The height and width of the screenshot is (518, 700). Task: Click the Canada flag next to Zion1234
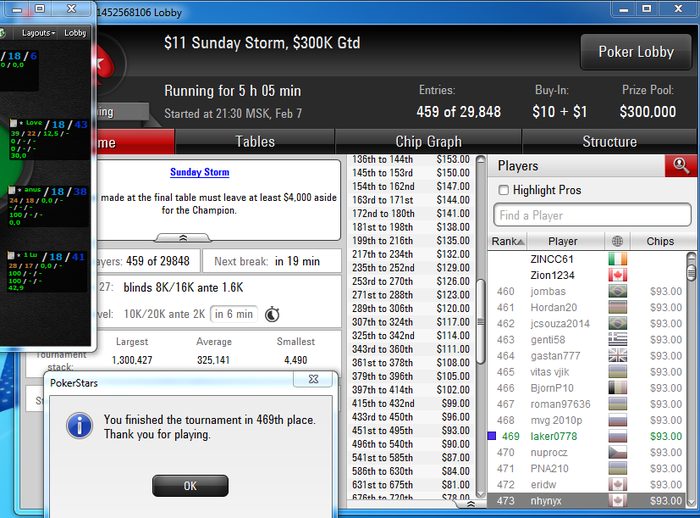(618, 275)
